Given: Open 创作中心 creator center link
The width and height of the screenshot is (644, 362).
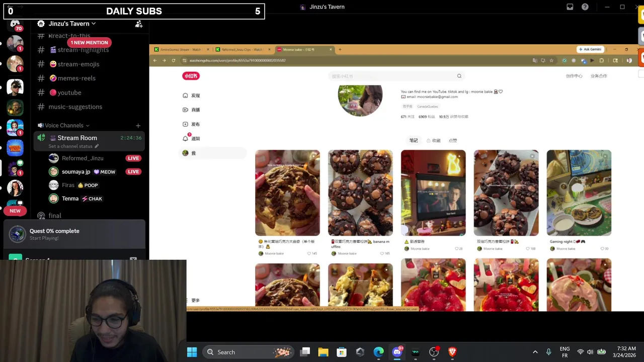Looking at the screenshot, I should pyautogui.click(x=574, y=76).
